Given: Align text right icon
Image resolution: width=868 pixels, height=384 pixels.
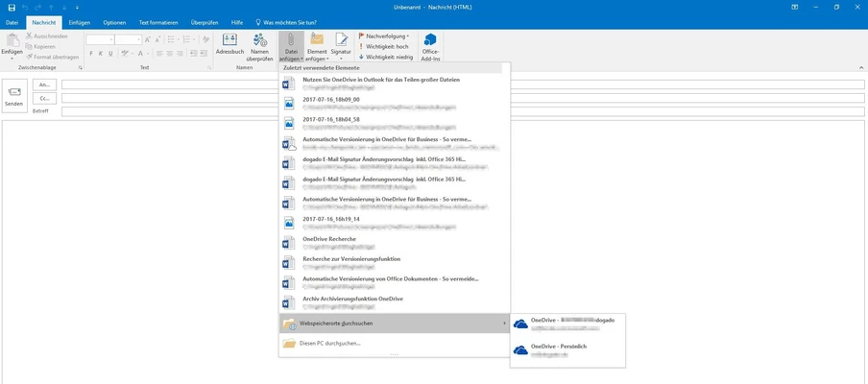Looking at the screenshot, I should (180, 54).
